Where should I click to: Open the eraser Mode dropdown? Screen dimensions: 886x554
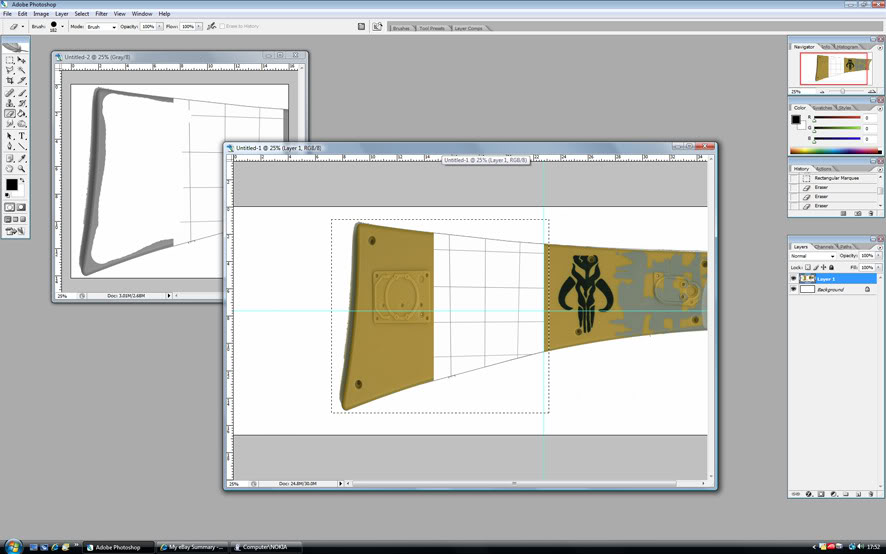tap(101, 27)
